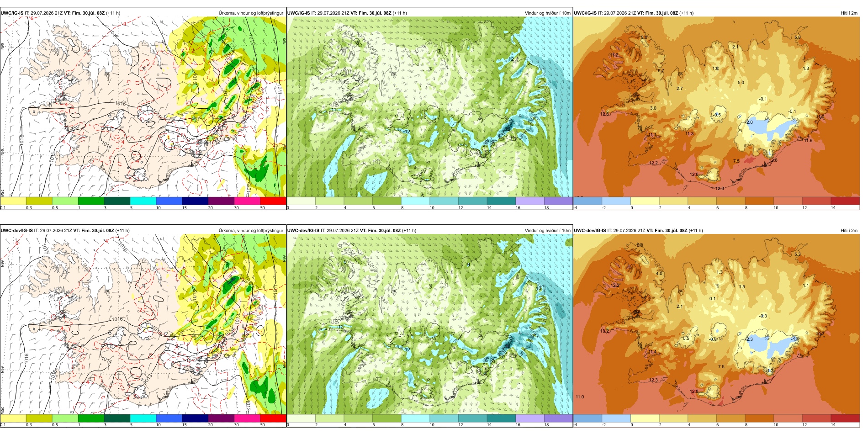The width and height of the screenshot is (868, 434).
Task: Open the UWC-dev/IG-IS 2m temperature map
Action: [x=716, y=324]
